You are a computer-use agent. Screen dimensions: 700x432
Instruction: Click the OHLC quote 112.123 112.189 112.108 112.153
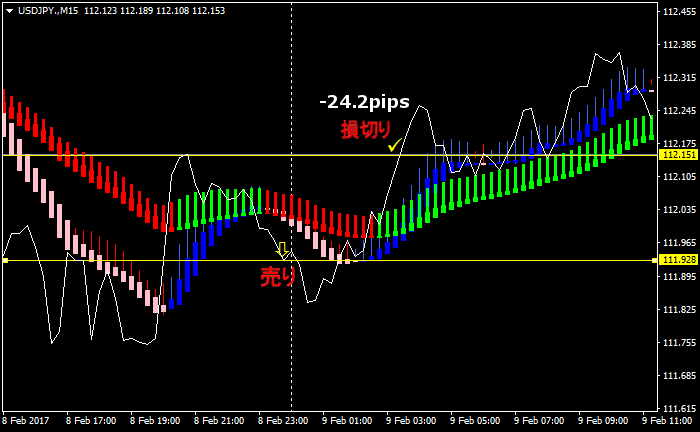(154, 11)
